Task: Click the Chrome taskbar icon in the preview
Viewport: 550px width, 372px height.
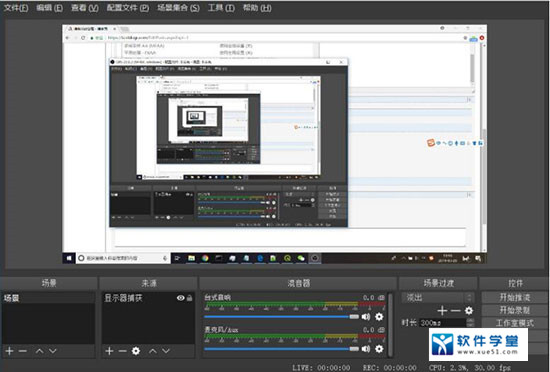Action: 205,258
